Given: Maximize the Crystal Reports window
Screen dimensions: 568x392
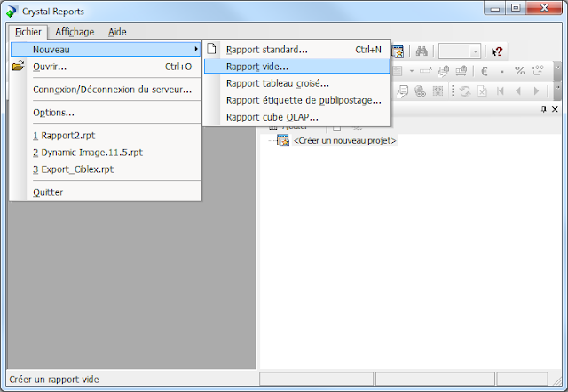Looking at the screenshot, I should [516, 8].
